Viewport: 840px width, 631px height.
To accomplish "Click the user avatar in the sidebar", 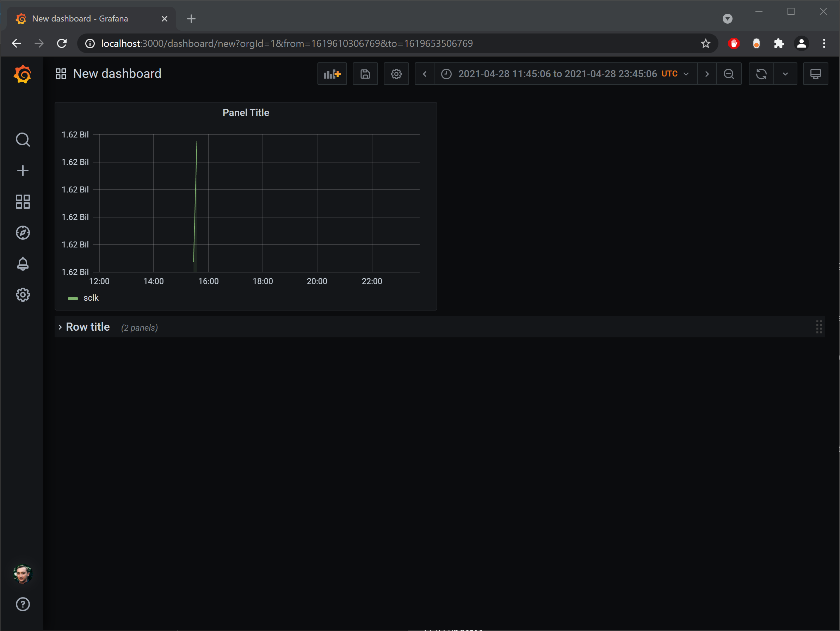I will pyautogui.click(x=23, y=574).
